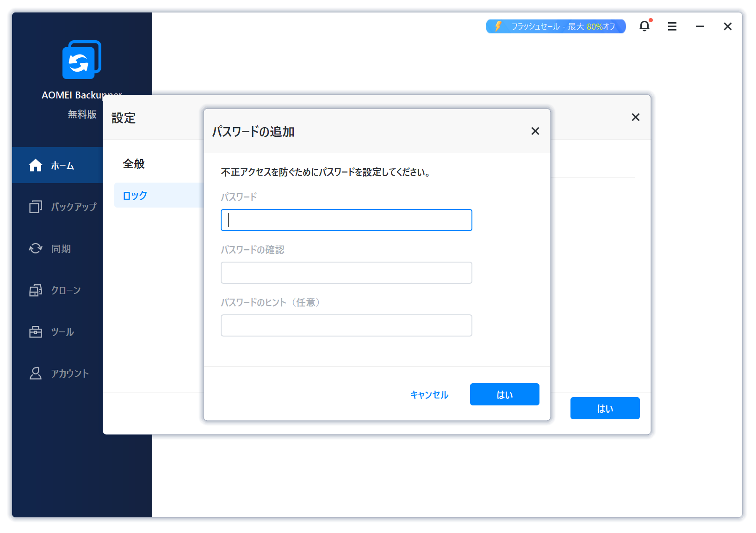Click the AOMEI Backupper logo
Viewport: 756px width, 533px height.
81,59
